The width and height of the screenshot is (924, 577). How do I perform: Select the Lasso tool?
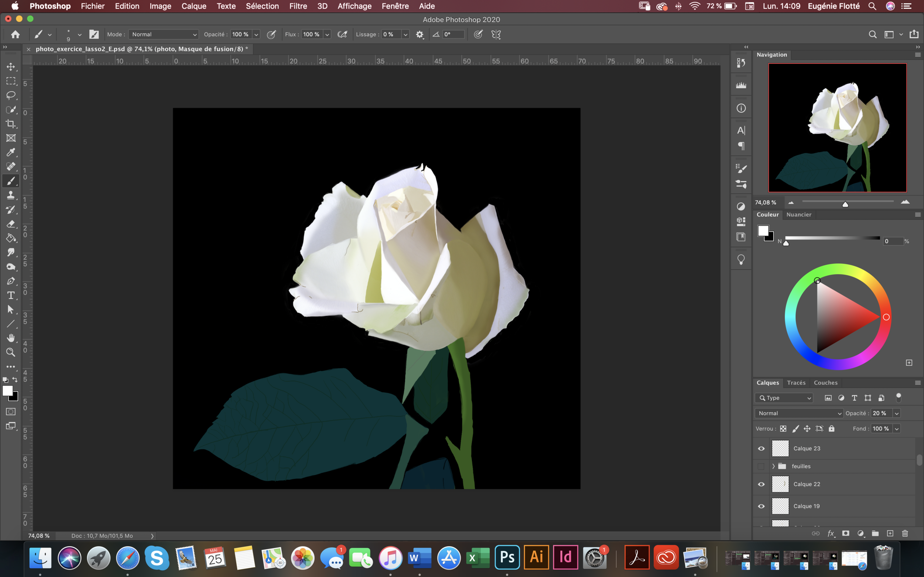(x=11, y=95)
